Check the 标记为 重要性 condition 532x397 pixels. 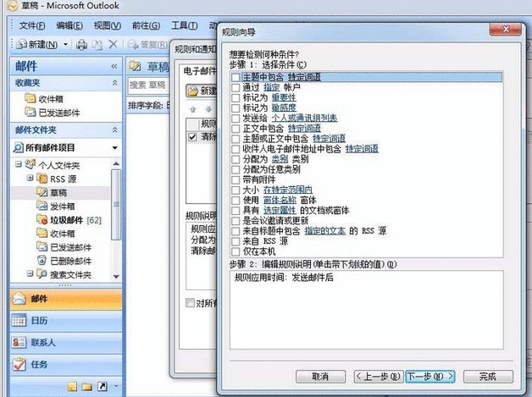click(236, 97)
